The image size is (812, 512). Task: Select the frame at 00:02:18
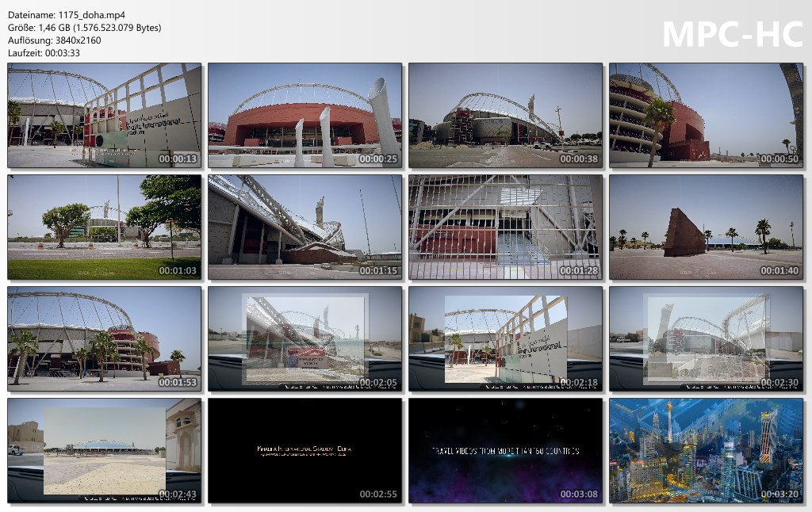pos(505,339)
